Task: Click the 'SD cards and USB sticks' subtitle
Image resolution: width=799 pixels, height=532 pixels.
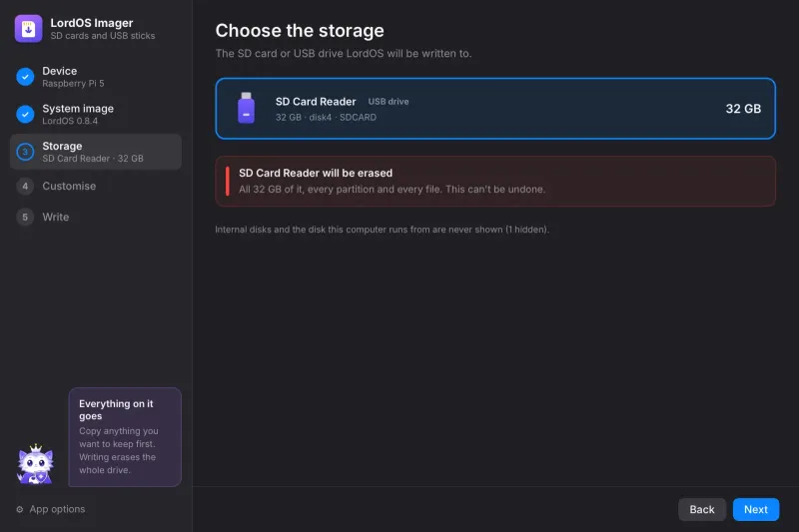Action: point(103,36)
